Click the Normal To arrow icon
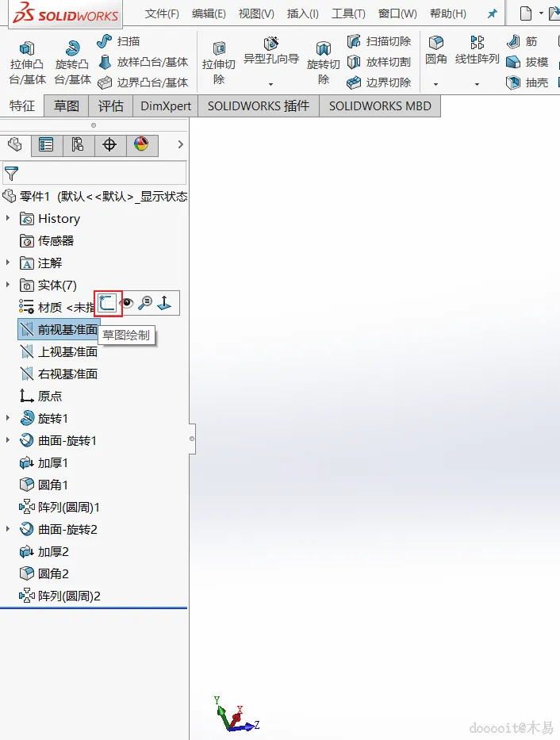Viewport: 560px width, 740px height. click(164, 303)
